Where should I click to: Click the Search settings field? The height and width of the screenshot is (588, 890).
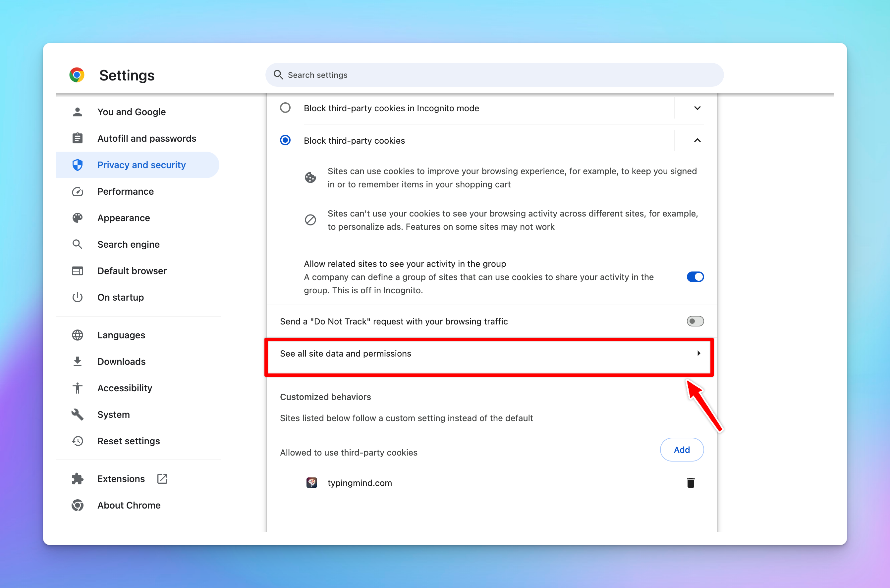(494, 75)
